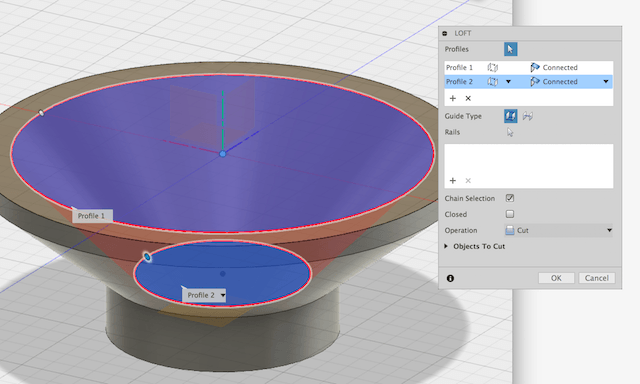Expand the Objects To Cut section
The image size is (640, 384).
click(x=446, y=246)
